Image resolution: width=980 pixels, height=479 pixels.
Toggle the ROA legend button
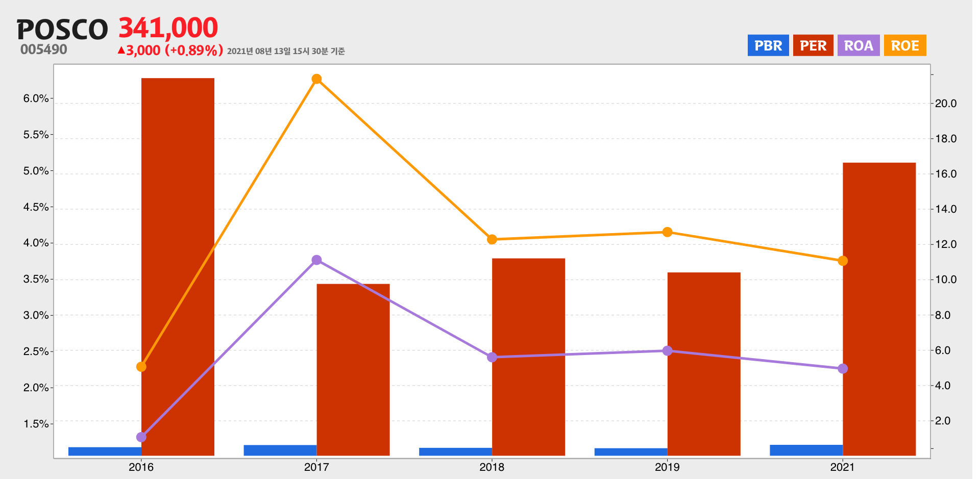(x=859, y=45)
